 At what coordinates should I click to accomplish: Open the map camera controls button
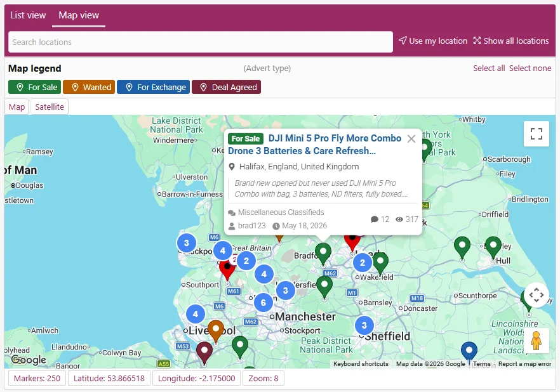536,295
